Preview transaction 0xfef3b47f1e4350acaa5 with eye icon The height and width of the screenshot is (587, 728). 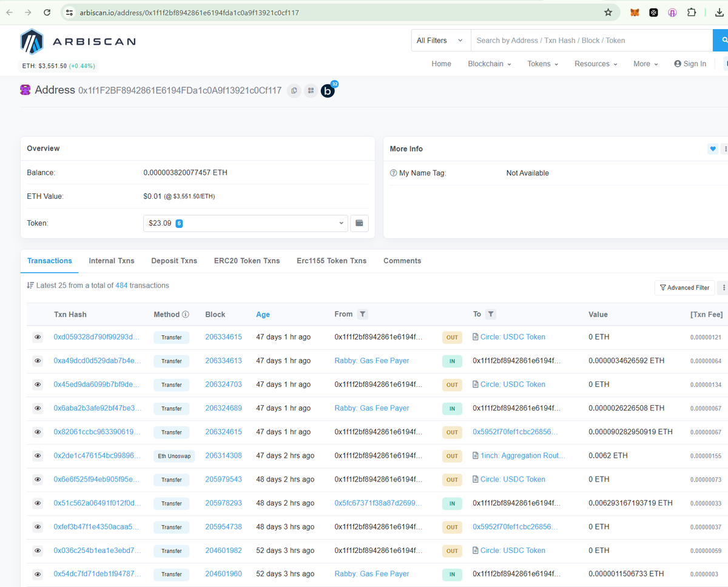coord(38,527)
